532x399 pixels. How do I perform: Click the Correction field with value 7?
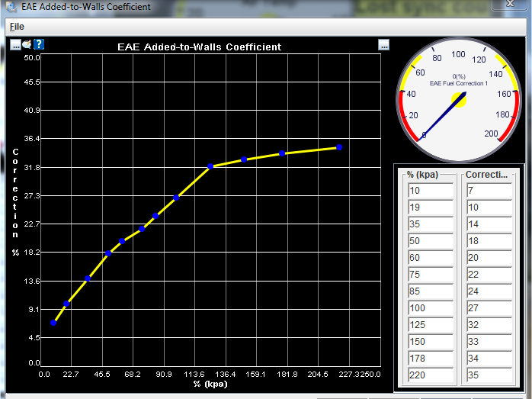[489, 191]
